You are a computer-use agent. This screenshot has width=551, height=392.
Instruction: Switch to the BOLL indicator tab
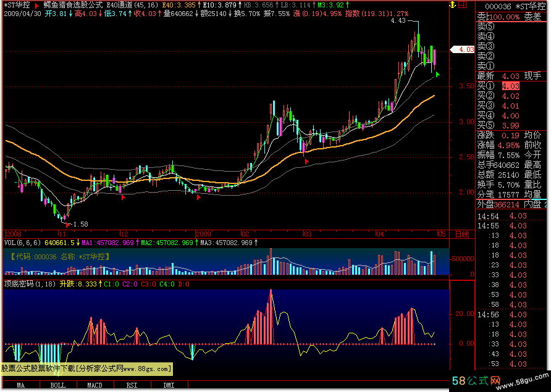pyautogui.click(x=58, y=385)
